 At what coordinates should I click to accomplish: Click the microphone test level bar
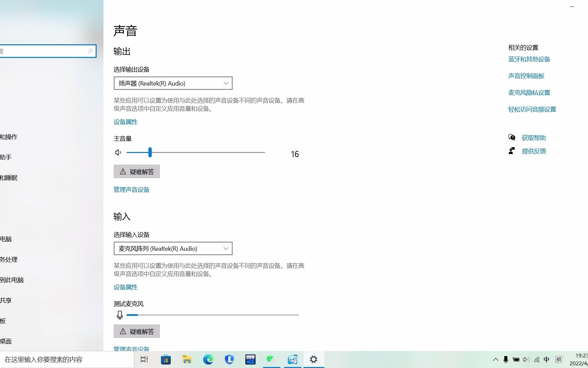[213, 315]
